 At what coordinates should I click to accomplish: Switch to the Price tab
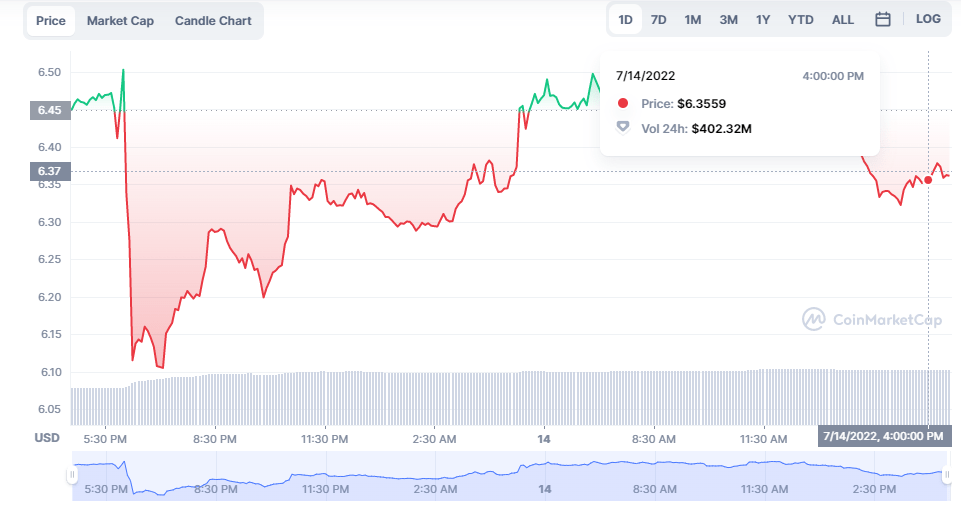click(x=50, y=21)
